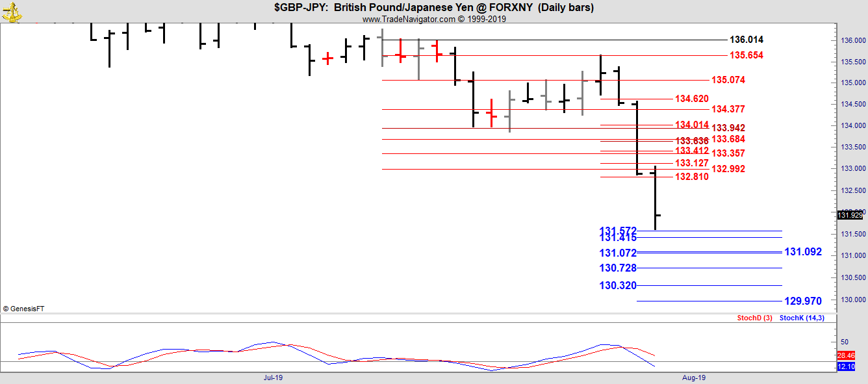Click the blue StochK value 12.10
Image resolution: width=868 pixels, height=384 pixels.
pos(845,367)
